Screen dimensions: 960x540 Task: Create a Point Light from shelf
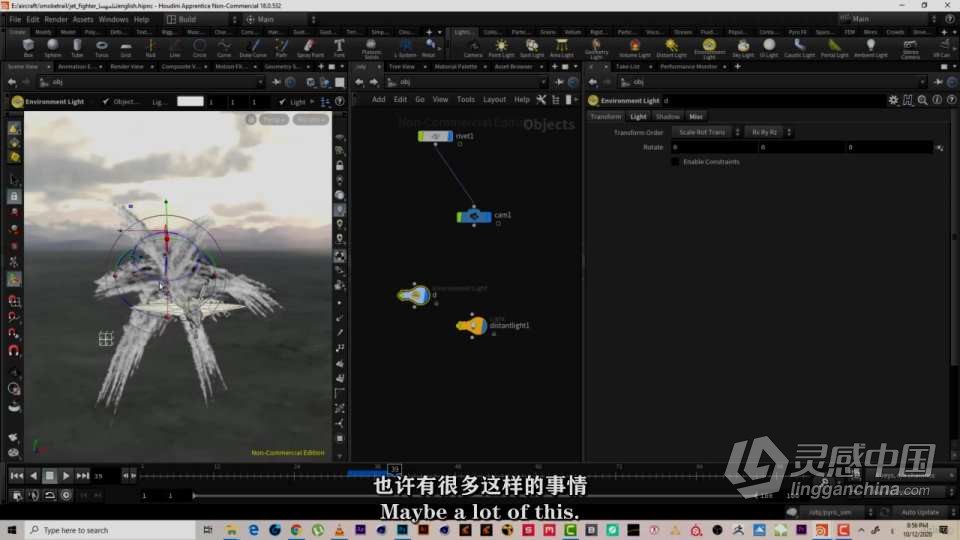(x=501, y=47)
